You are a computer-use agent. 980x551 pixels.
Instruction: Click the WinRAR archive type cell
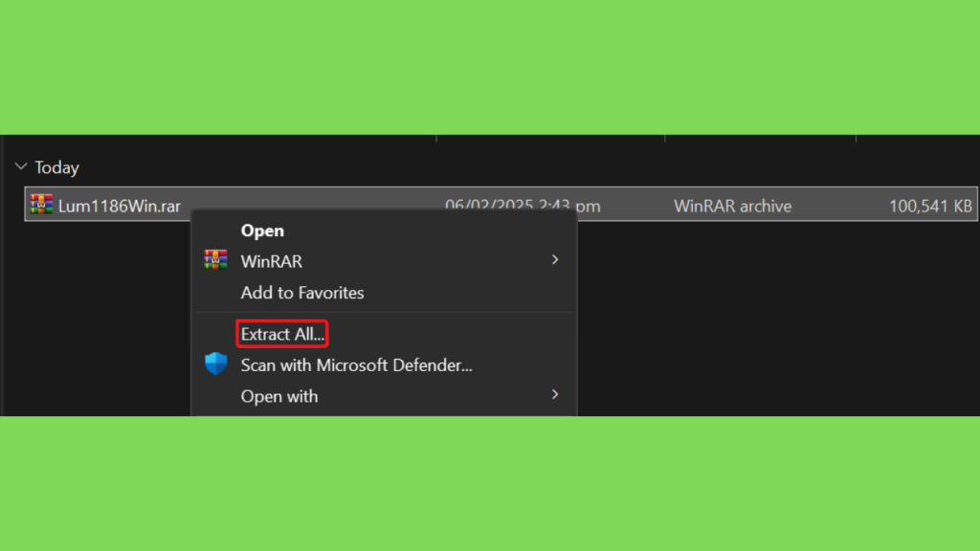click(x=732, y=206)
